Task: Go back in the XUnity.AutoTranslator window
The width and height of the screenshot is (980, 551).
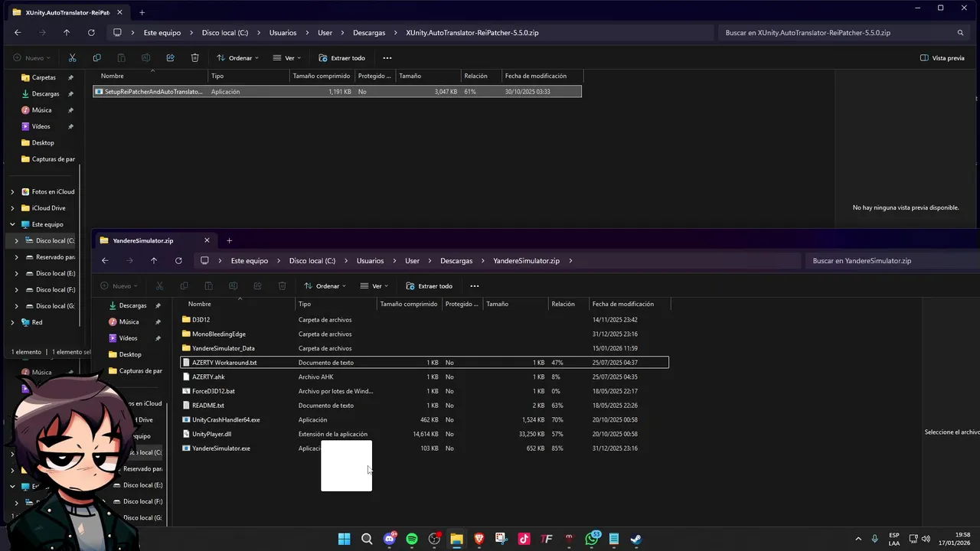Action: pyautogui.click(x=18, y=33)
